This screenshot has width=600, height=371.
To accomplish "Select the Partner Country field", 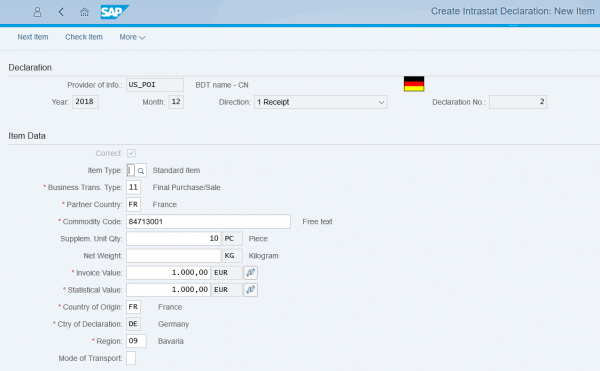I will tap(134, 205).
